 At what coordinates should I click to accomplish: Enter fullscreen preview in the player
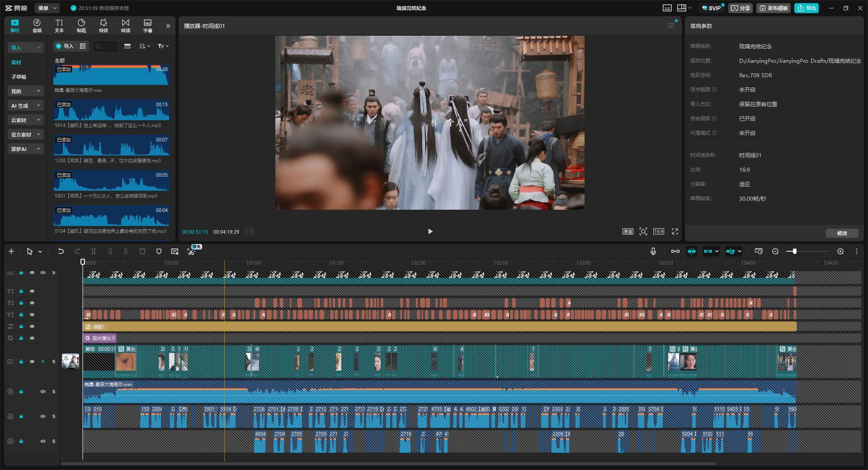click(x=675, y=231)
